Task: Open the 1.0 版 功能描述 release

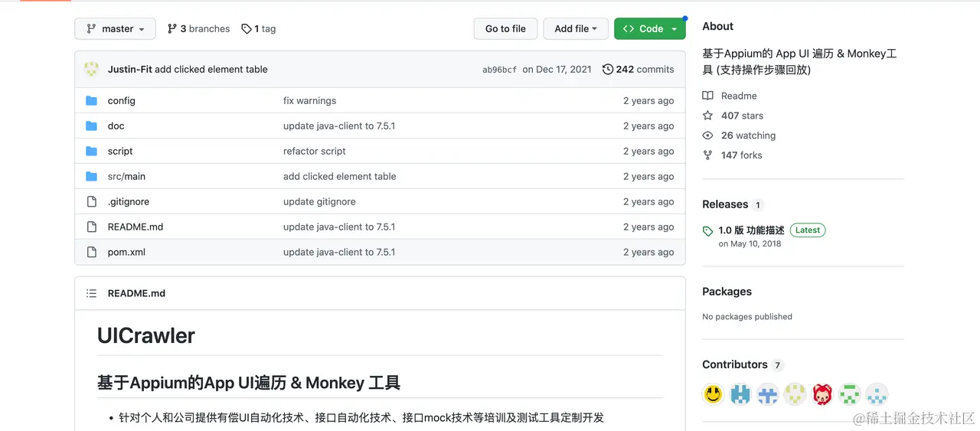Action: (751, 230)
